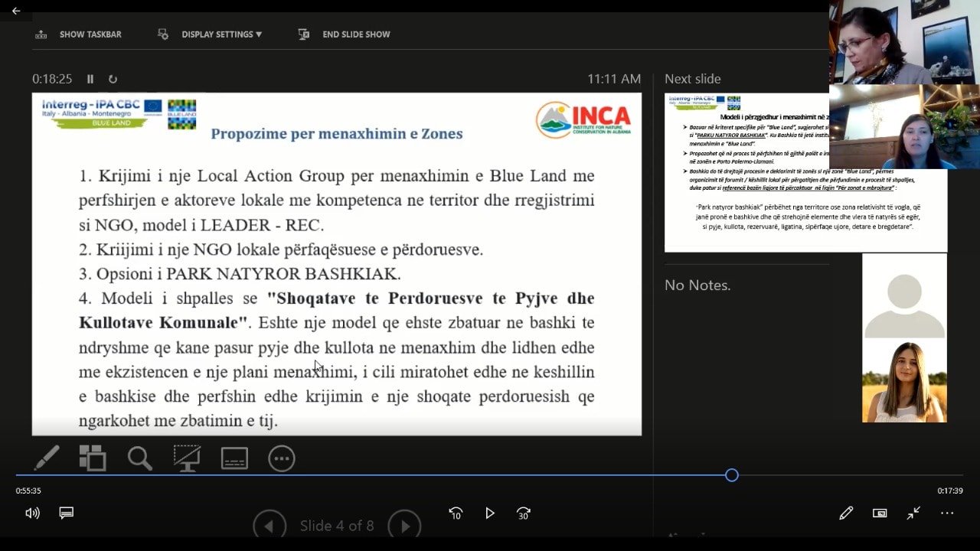
Task: Click second participant webcam video
Action: coord(904,126)
